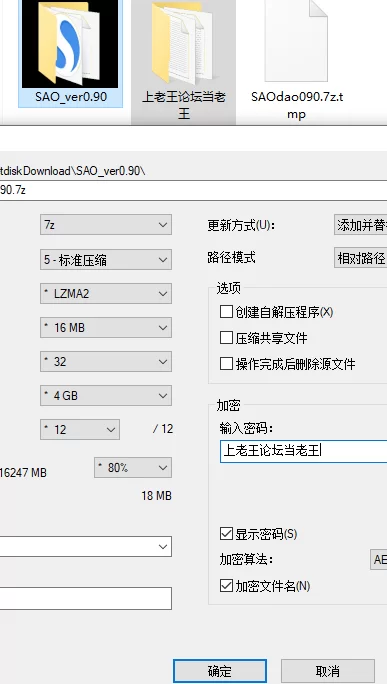
Task: Click the SAO_ver0.90 folder name label
Action: click(71, 97)
